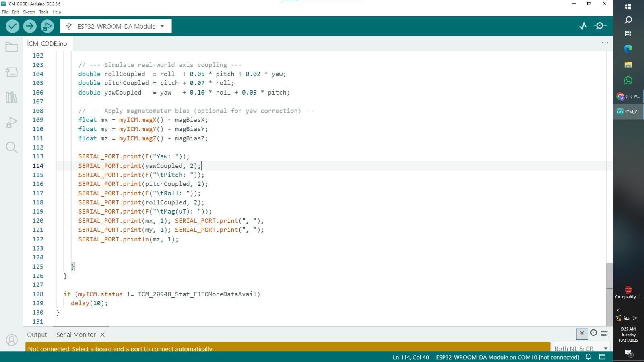Open the Sketch menu
Screen dimensions: 644x362
(x=29, y=12)
